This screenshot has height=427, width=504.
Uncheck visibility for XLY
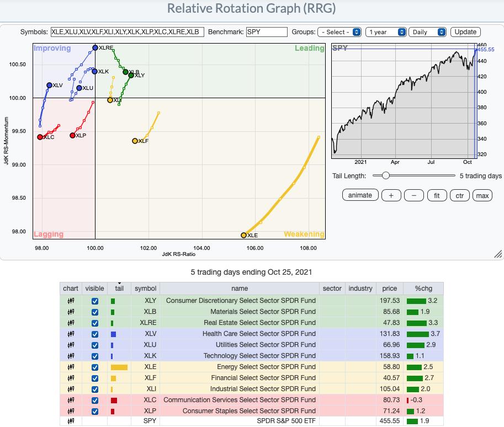tap(95, 301)
